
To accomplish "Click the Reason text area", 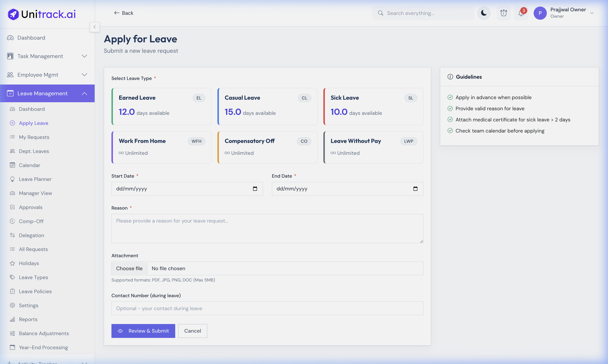I will [x=267, y=228].
